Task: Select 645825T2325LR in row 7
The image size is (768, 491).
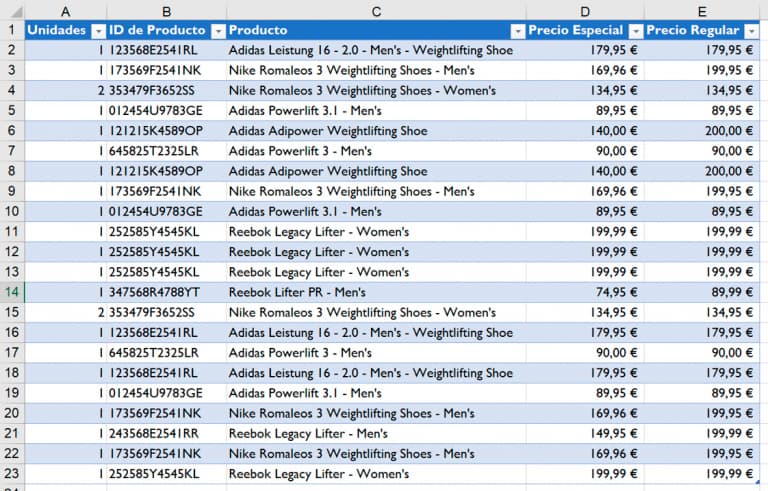Action: pos(167,151)
